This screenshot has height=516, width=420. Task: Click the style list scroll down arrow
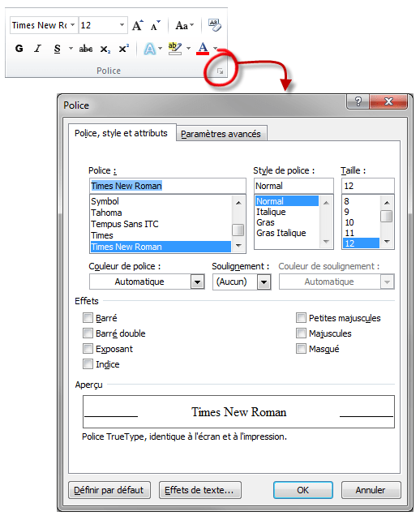click(x=326, y=242)
